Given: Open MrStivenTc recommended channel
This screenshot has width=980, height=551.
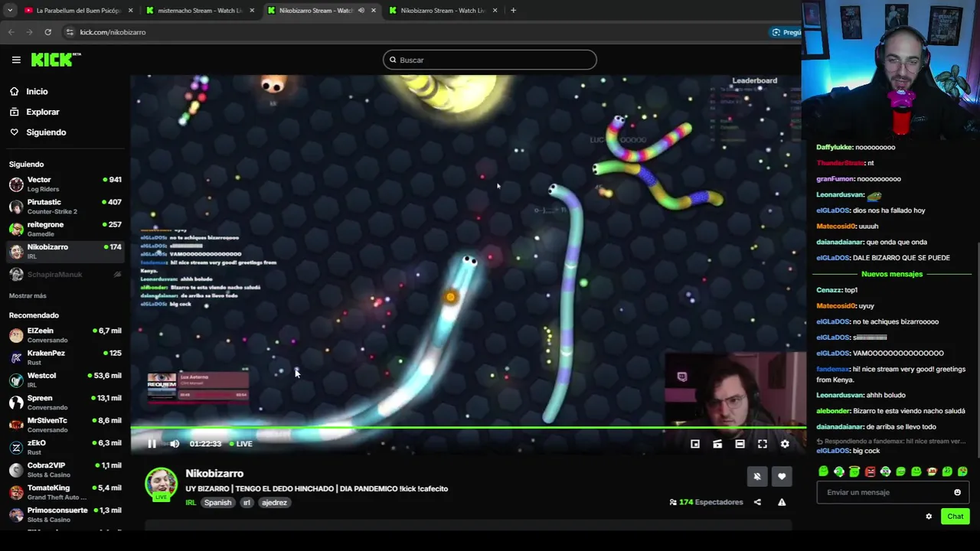Looking at the screenshot, I should (65, 425).
